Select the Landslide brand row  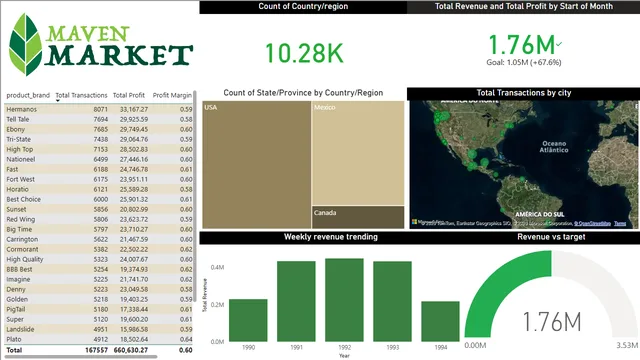(x=99, y=329)
